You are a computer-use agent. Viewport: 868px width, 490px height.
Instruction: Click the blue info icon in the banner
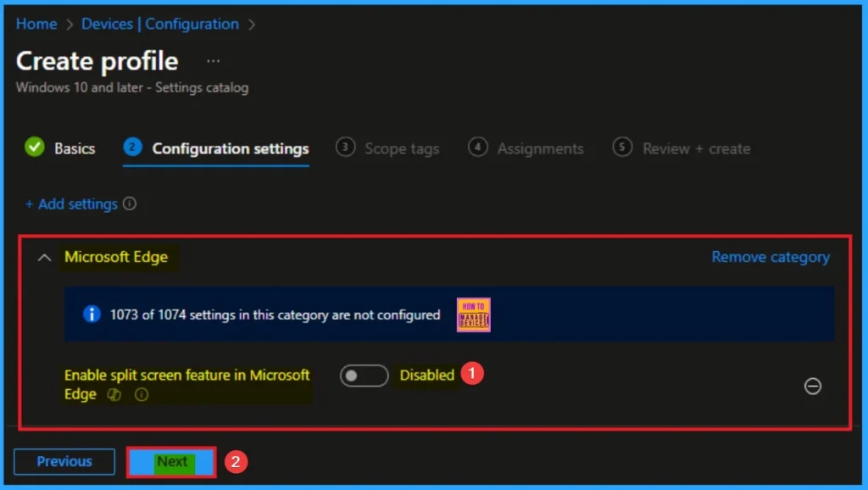[x=92, y=314]
